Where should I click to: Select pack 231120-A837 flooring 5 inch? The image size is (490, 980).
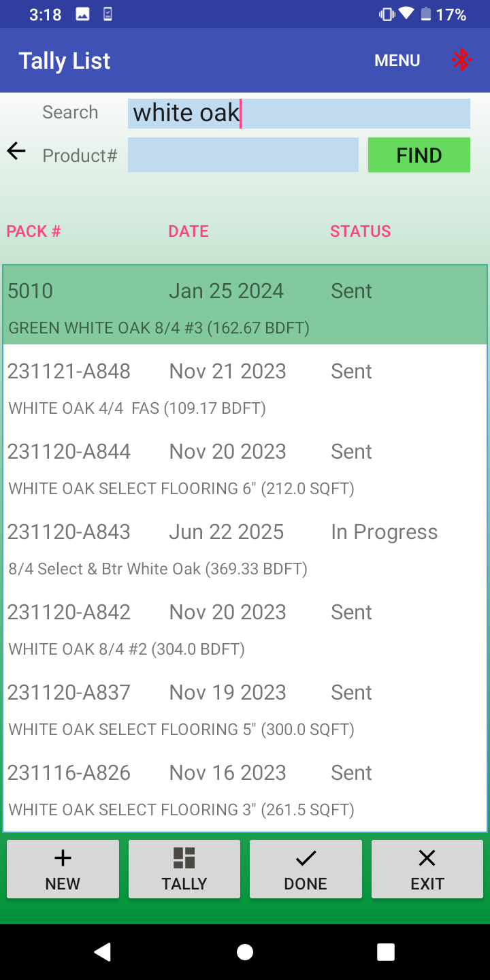pos(245,706)
